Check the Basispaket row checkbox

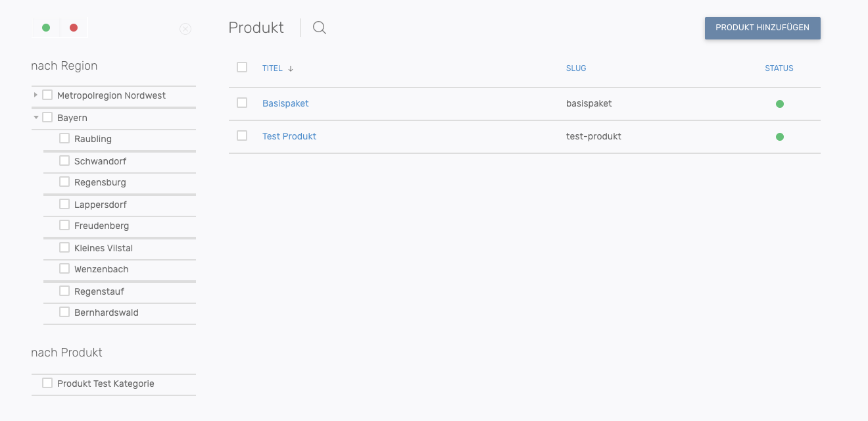(242, 103)
